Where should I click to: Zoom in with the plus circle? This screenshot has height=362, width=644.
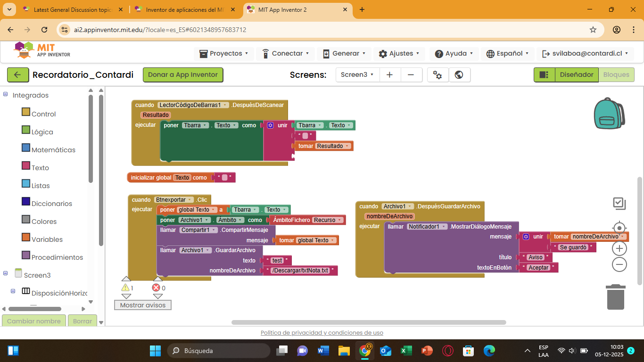[619, 248]
